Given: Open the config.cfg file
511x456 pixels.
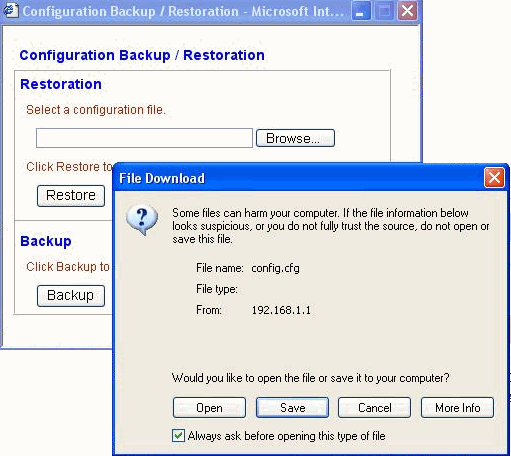Looking at the screenshot, I should (209, 407).
